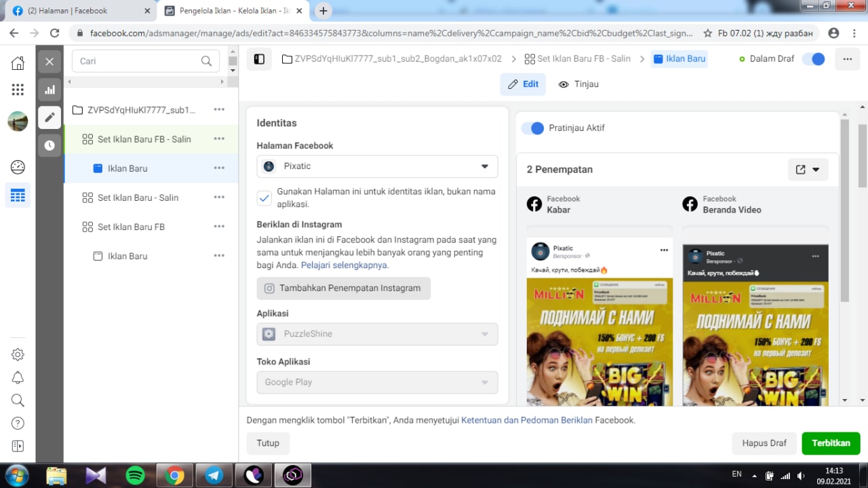
Task: Open Facebook Home icon in left rail
Action: (x=18, y=63)
